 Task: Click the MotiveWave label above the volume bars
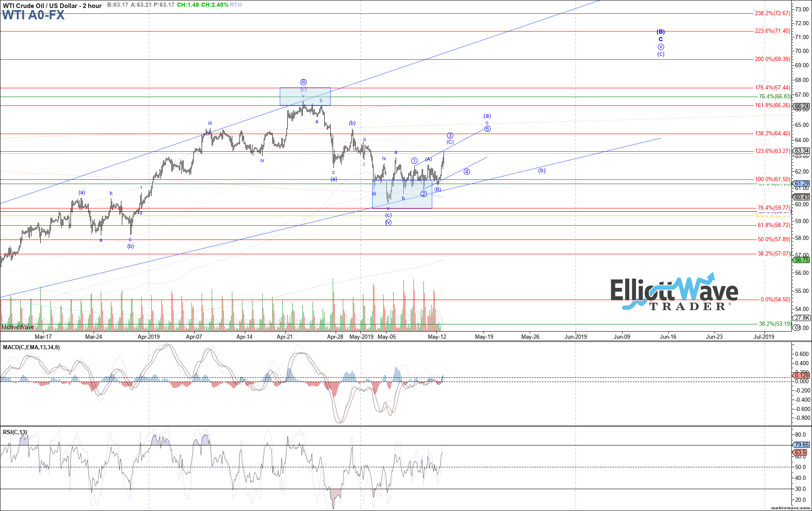pos(18,327)
